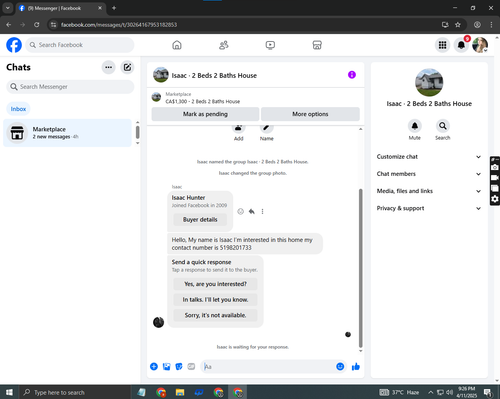Open the Windows Start menu
The image size is (500, 399).
(x=9, y=392)
